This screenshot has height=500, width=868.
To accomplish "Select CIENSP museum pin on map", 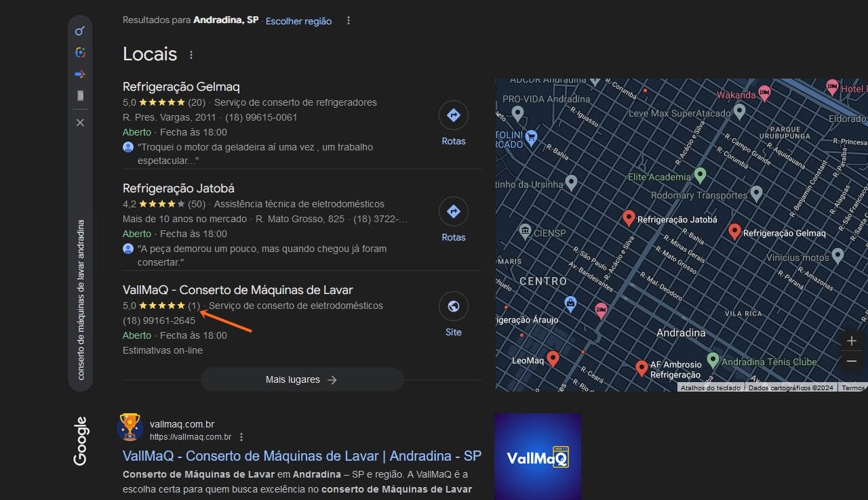I will tap(525, 232).
